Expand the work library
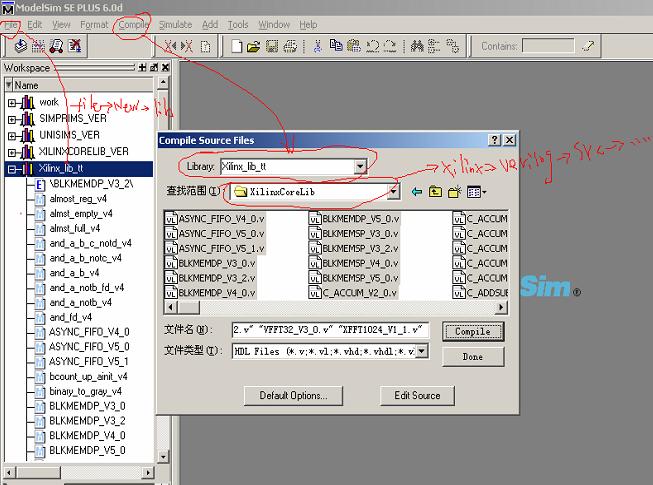The height and width of the screenshot is (485, 653). click(12, 103)
